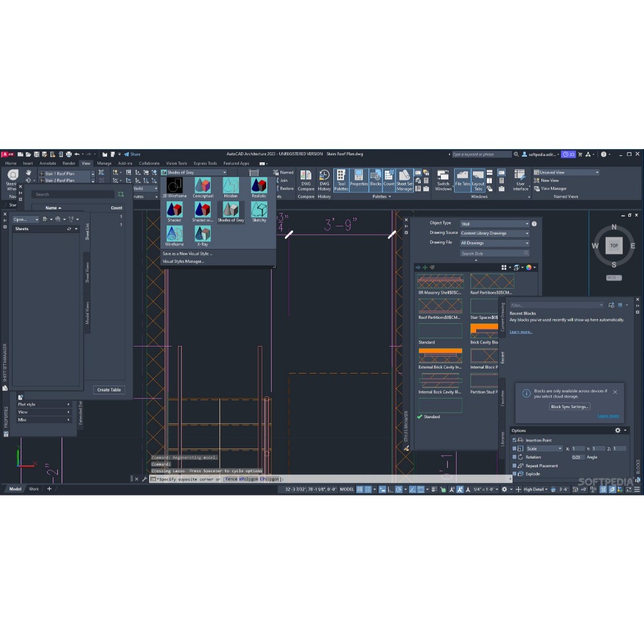The image size is (644, 644).
Task: Choose the Conceptual visual style
Action: (x=203, y=187)
